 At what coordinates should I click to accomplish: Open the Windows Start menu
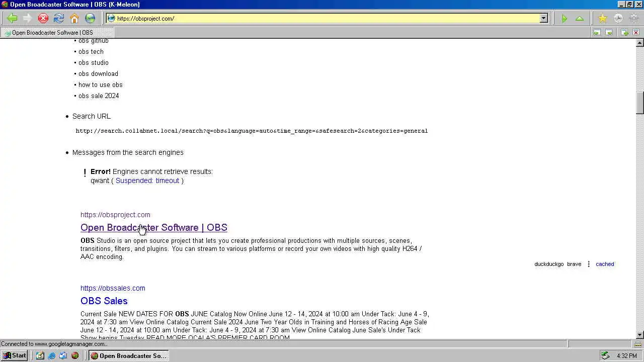[14, 355]
